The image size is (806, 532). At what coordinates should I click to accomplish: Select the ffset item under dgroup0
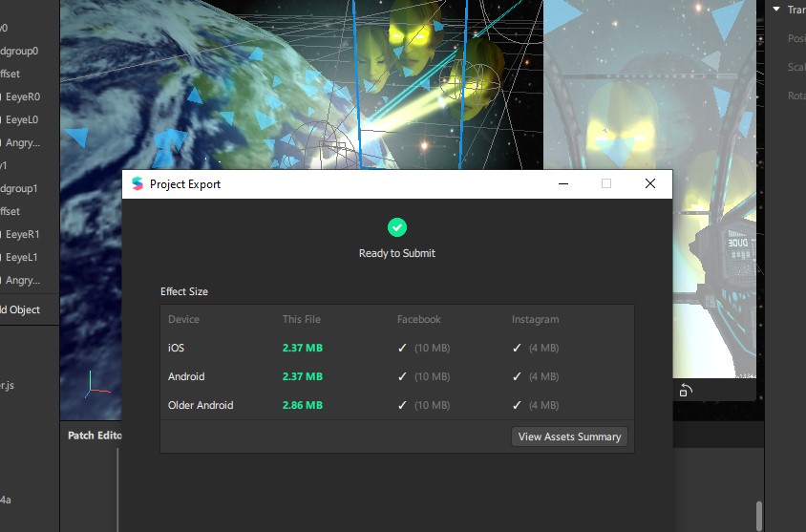[x=11, y=74]
